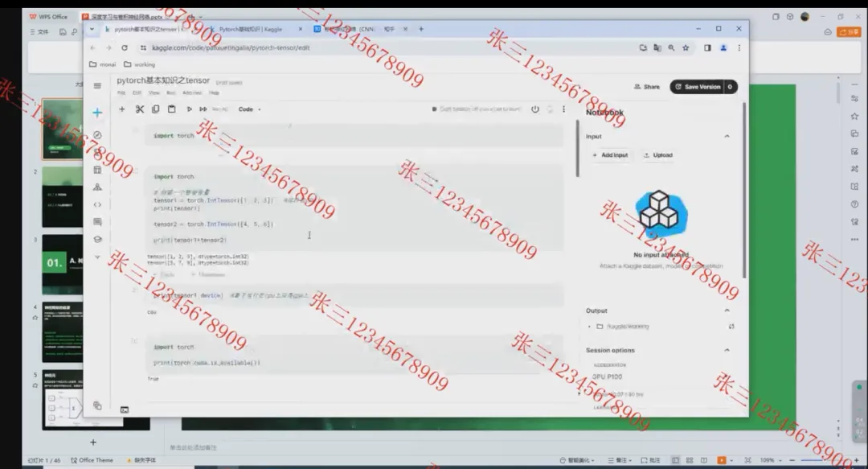The height and width of the screenshot is (469, 868).
Task: Click the Add Input button
Action: (x=610, y=155)
